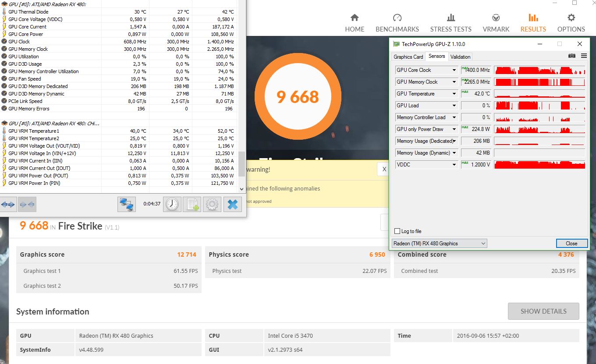Open the GPU Load sensor dropdown

pos(454,106)
